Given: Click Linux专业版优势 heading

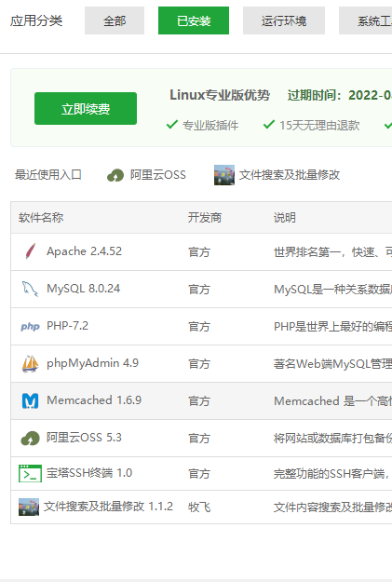Looking at the screenshot, I should (220, 95).
